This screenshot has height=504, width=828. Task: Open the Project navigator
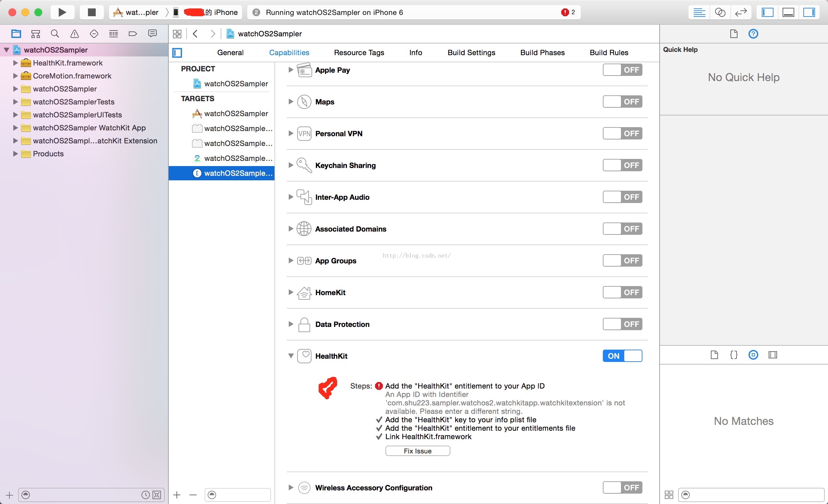point(16,34)
